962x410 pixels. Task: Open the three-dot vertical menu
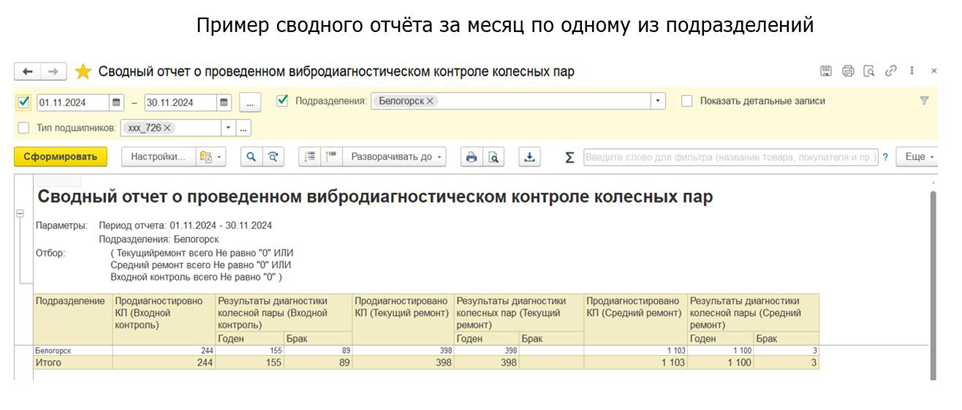[912, 71]
